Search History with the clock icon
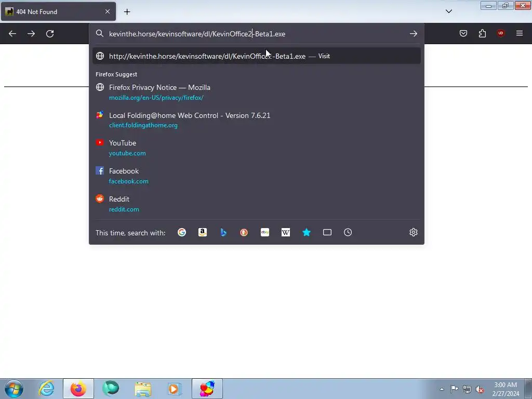Screen dimensions: 532x399 click(348, 232)
